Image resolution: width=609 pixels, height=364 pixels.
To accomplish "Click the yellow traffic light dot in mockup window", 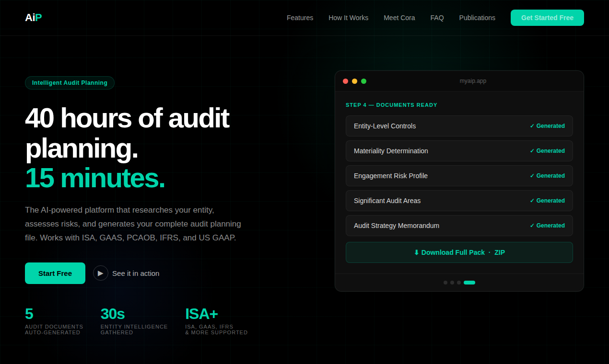I will (x=354, y=81).
